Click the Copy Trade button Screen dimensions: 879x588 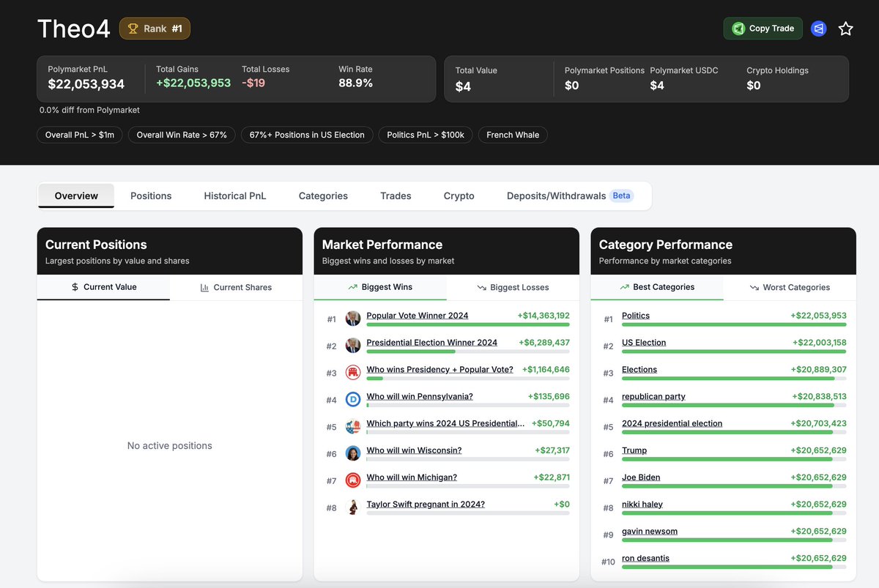[763, 29]
